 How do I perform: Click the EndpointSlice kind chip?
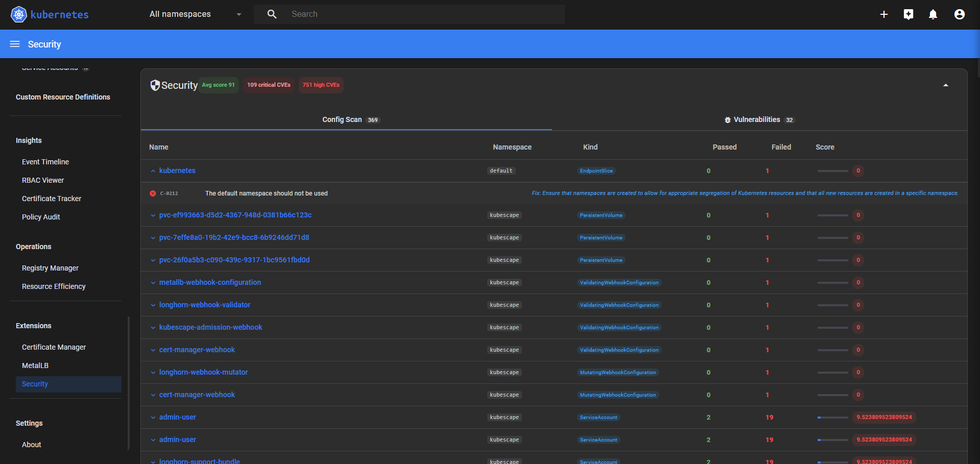click(596, 171)
